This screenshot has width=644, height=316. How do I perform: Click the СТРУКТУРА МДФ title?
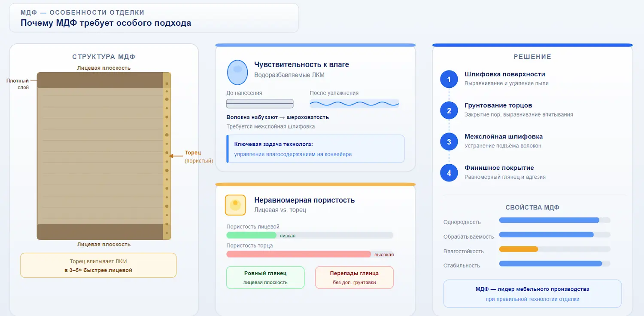coord(104,57)
